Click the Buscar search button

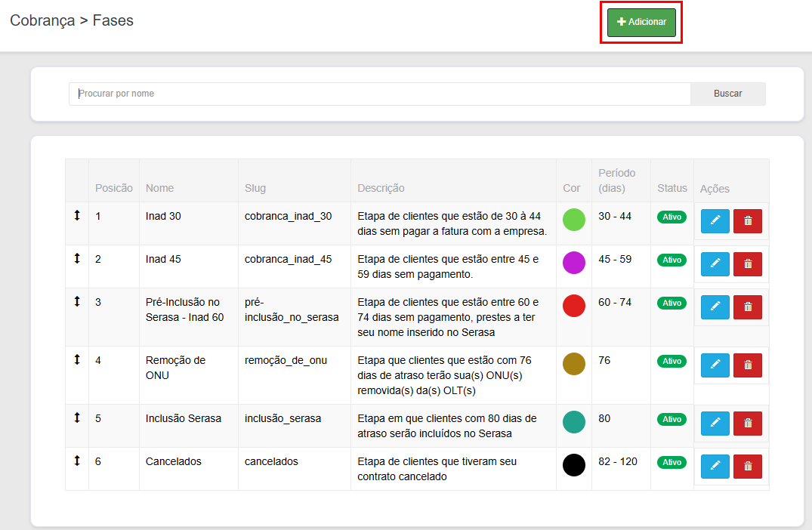point(727,94)
